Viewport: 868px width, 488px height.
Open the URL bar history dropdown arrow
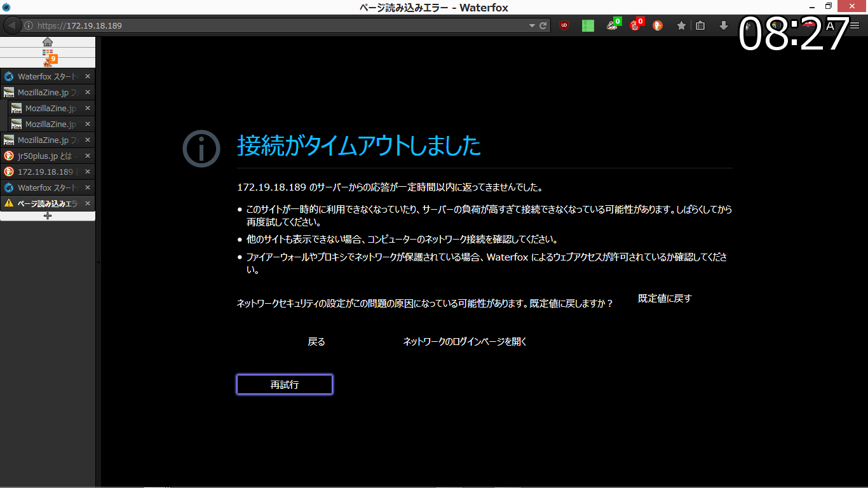(532, 26)
